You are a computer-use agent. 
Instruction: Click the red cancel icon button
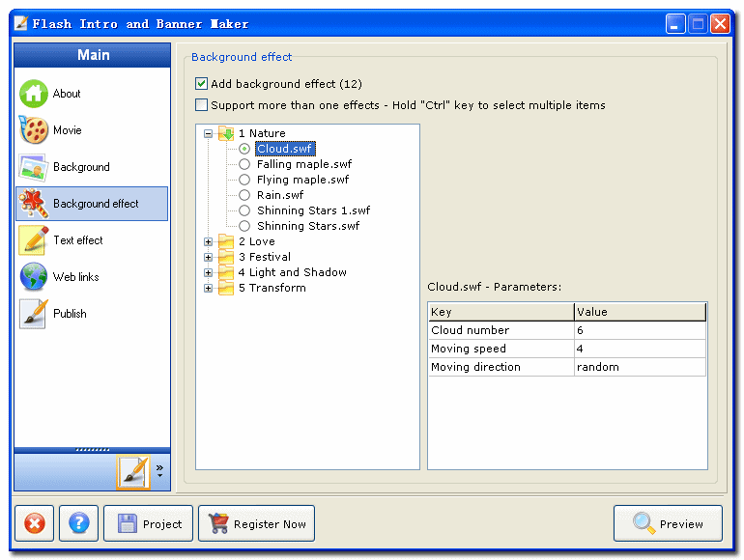tap(34, 523)
